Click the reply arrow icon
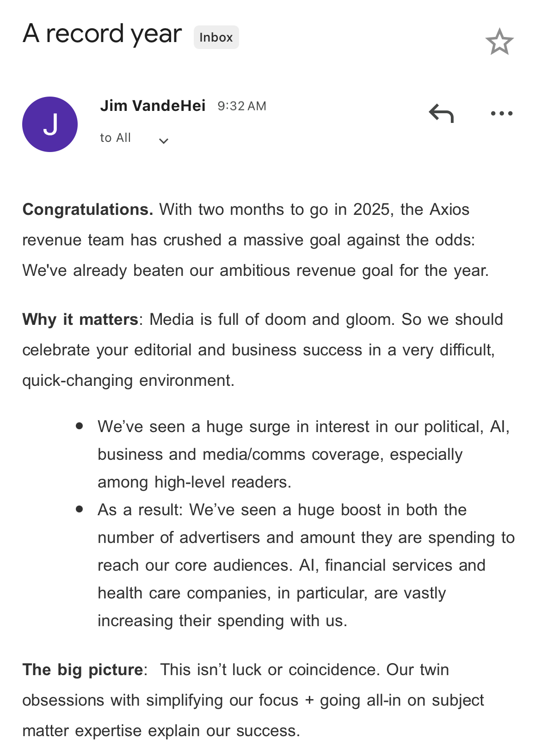This screenshot has height=756, width=541. click(441, 113)
